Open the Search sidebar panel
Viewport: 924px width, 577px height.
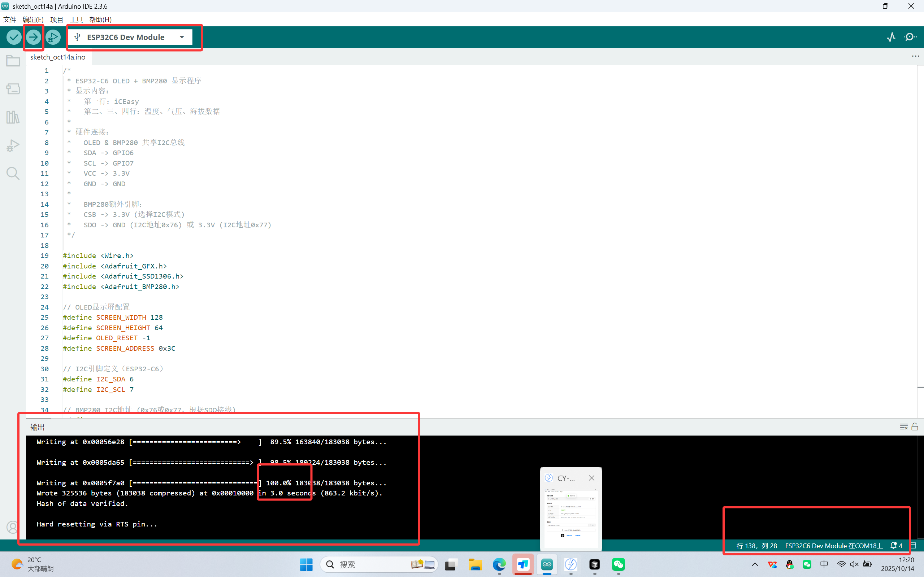[x=13, y=173]
